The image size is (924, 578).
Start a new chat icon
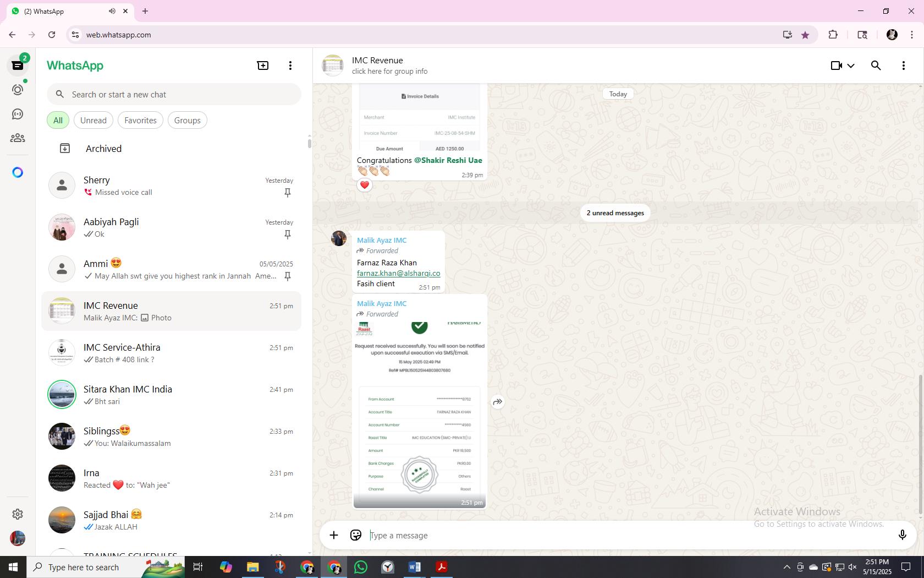click(263, 66)
